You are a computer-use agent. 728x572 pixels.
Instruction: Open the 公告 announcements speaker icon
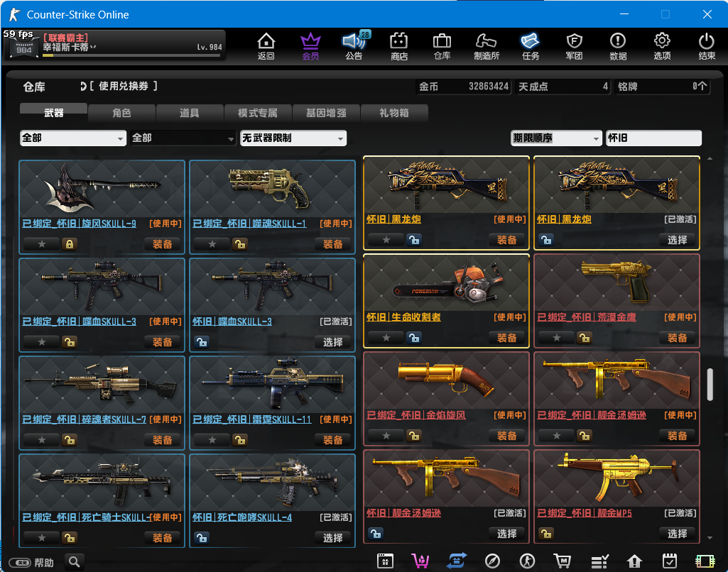coord(354,46)
